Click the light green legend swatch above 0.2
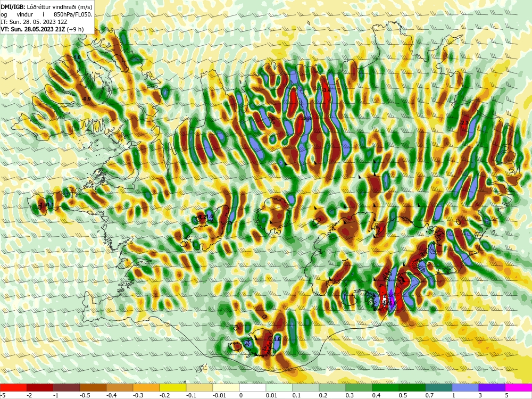Screen dimensions: 532x399 (332, 387)
